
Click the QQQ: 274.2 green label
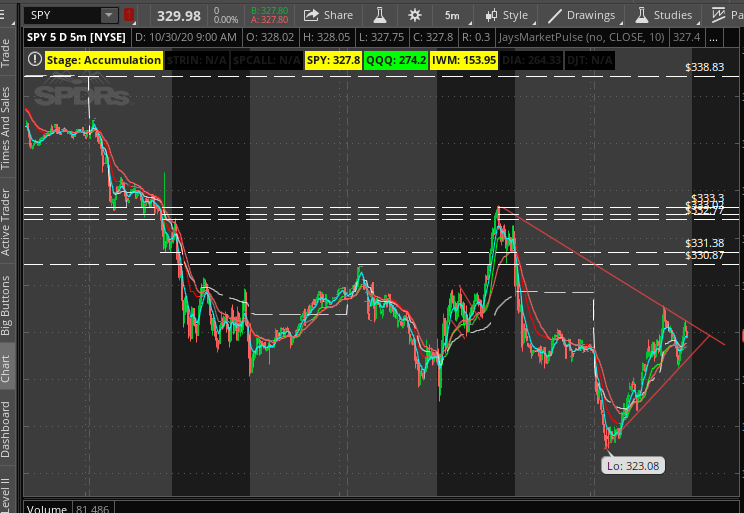point(396,60)
